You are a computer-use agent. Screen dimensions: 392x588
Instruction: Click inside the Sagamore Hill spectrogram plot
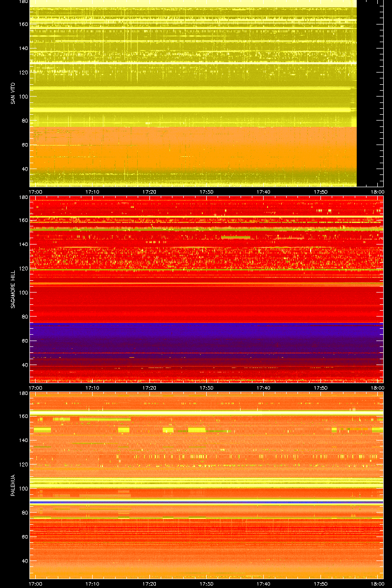tap(206, 290)
